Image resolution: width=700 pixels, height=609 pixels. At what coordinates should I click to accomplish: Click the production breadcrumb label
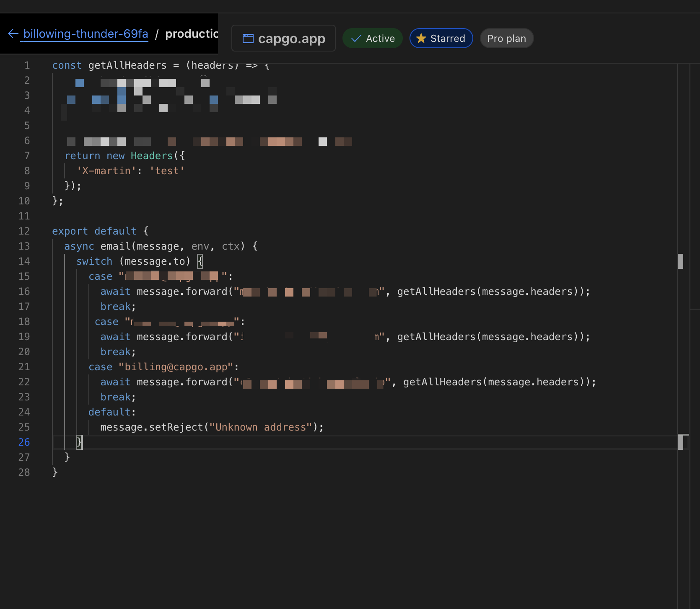[192, 34]
